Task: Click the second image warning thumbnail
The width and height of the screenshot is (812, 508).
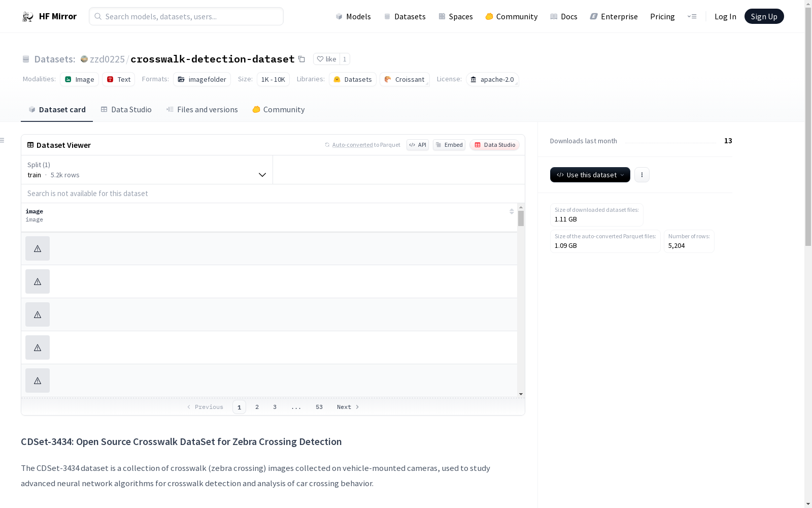Action: click(38, 281)
